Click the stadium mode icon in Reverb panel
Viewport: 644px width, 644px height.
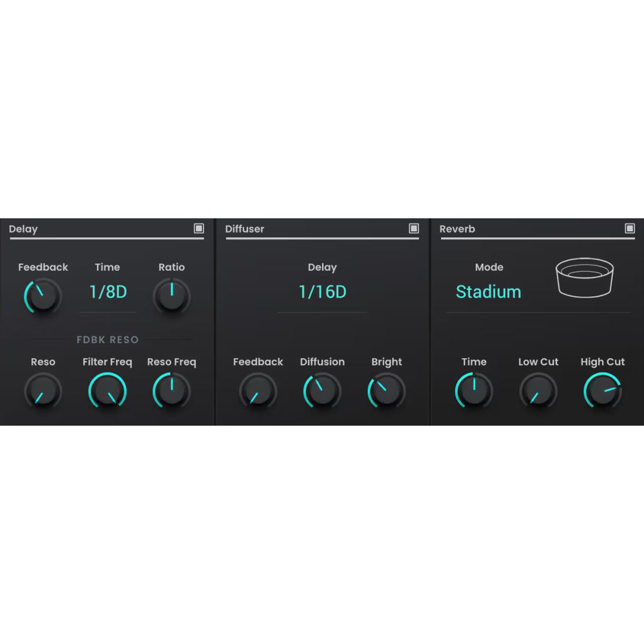point(585,276)
